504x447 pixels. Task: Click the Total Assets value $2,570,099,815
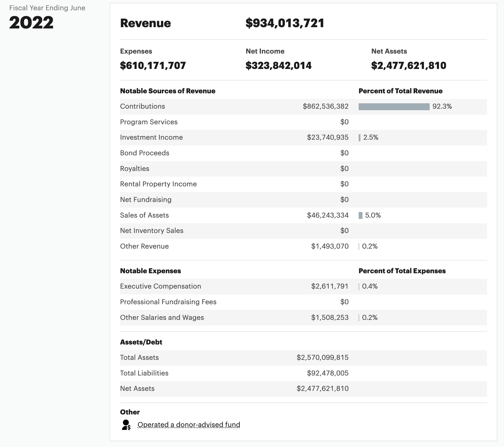[322, 358]
